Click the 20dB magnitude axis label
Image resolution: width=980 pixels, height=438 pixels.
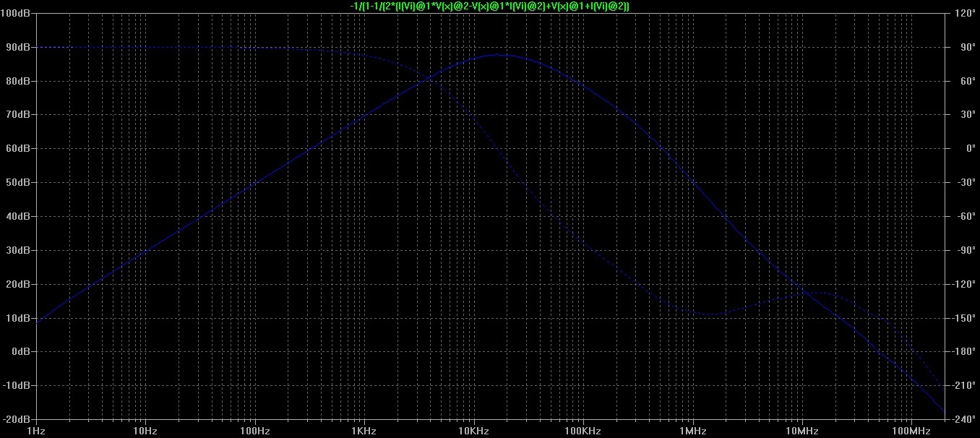point(17,284)
